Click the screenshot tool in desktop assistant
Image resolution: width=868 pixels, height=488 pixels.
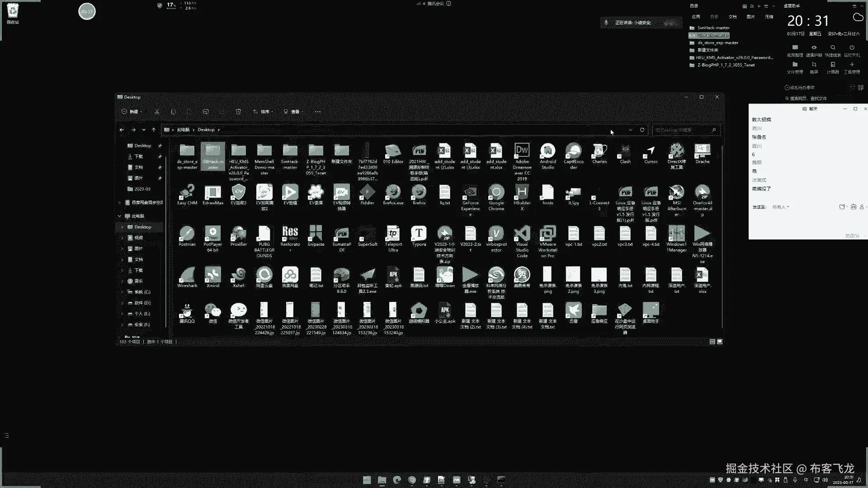click(x=814, y=65)
